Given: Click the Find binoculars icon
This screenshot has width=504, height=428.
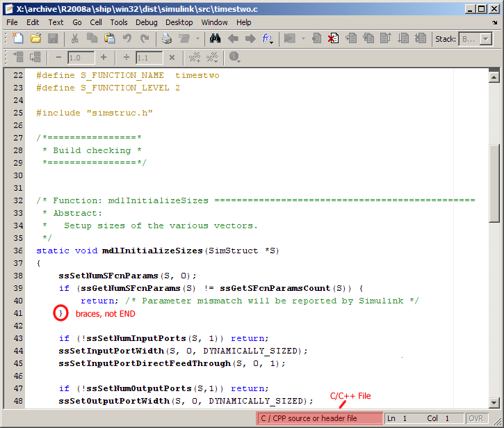Looking at the screenshot, I should click(215, 39).
